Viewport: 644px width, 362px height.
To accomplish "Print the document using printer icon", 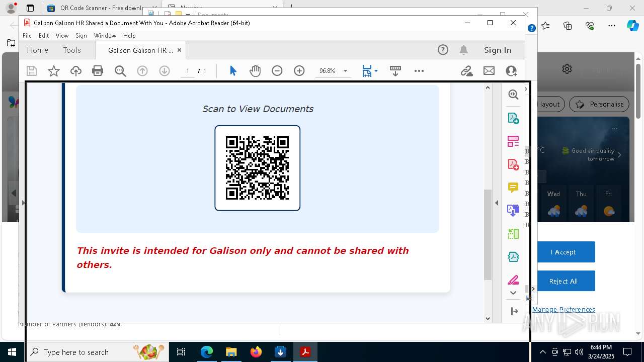I will point(98,71).
